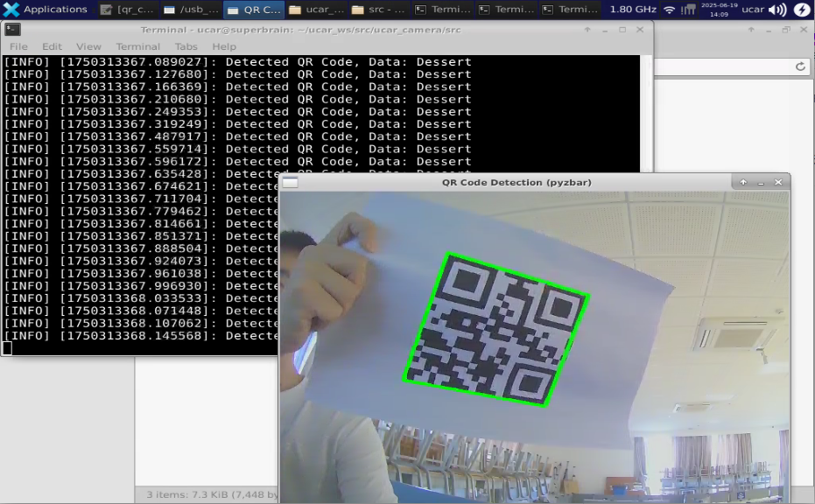Click the network activity monitor icon

tap(688, 10)
